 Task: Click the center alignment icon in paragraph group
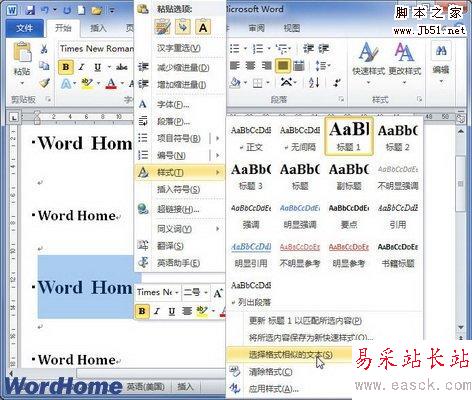250,65
